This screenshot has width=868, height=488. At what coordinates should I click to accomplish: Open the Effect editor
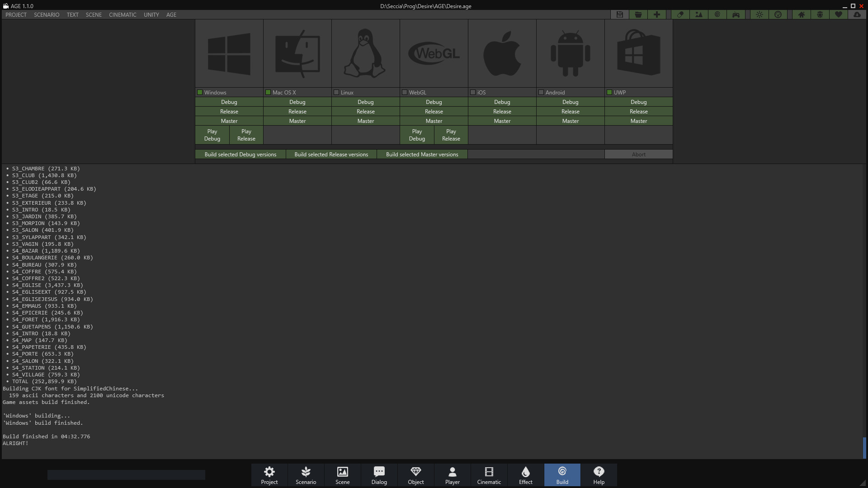(x=525, y=475)
